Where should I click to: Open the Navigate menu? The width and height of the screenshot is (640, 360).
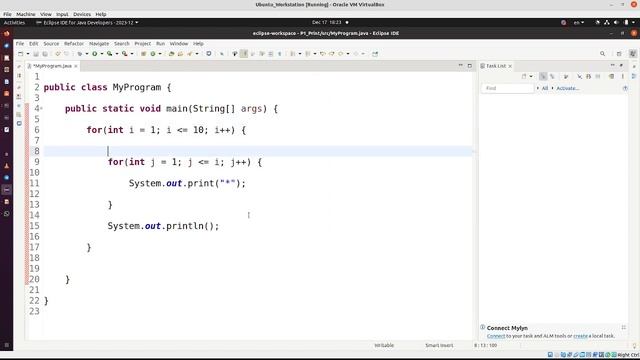click(x=99, y=44)
